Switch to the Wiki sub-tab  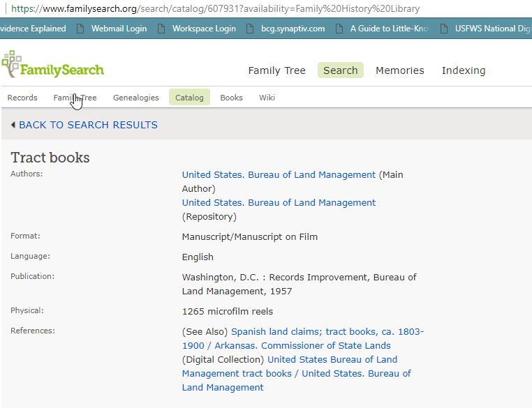pyautogui.click(x=267, y=98)
